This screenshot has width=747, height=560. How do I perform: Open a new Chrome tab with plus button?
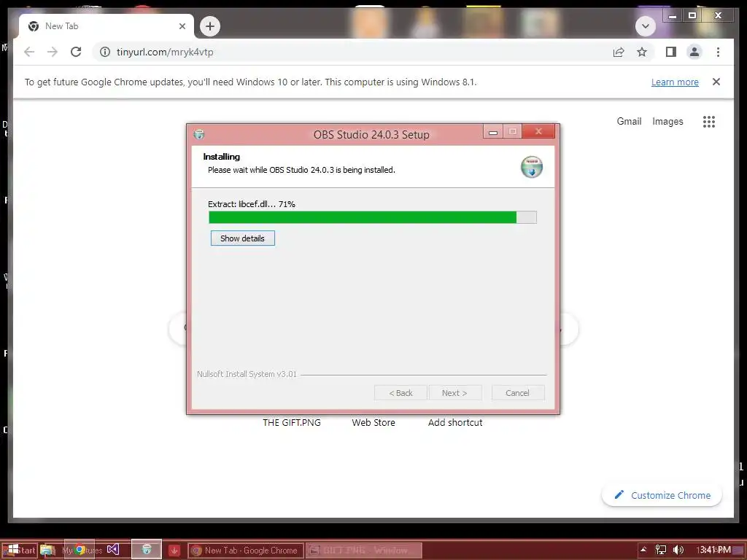[210, 26]
